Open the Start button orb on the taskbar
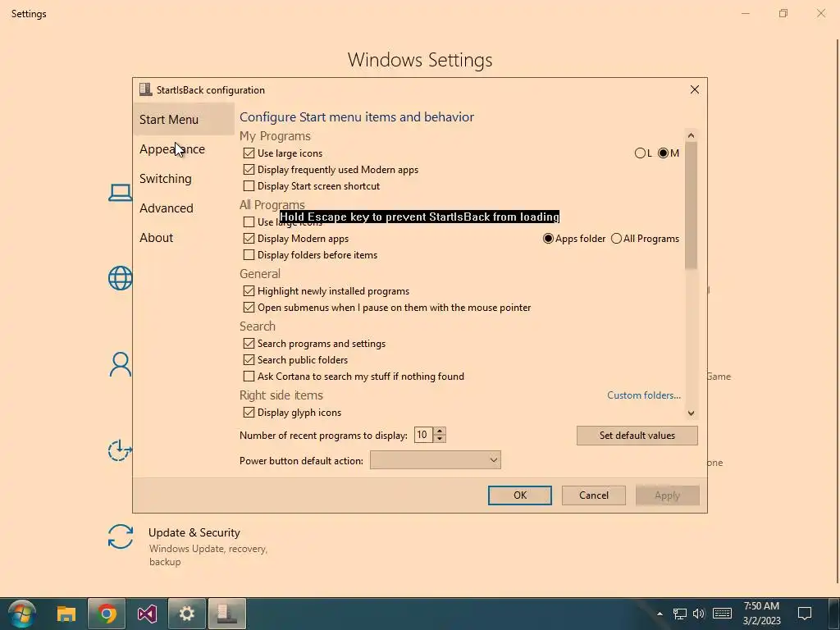The width and height of the screenshot is (840, 630). click(x=22, y=614)
